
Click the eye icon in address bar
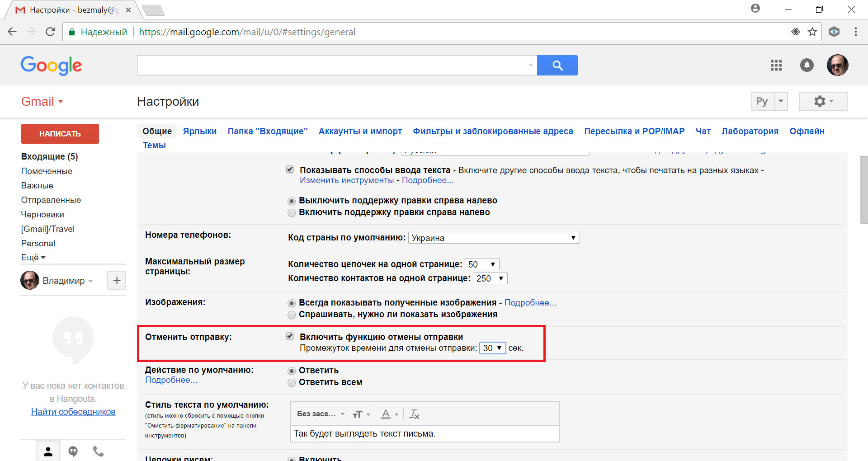pos(795,32)
